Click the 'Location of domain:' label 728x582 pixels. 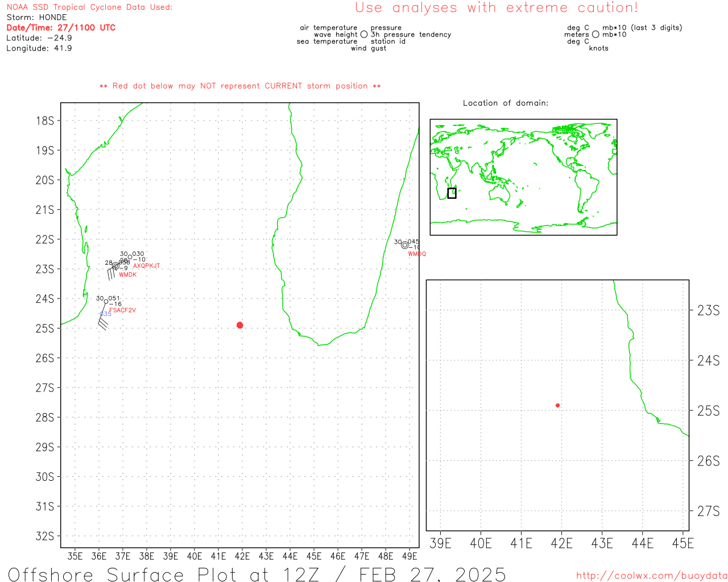(x=506, y=103)
